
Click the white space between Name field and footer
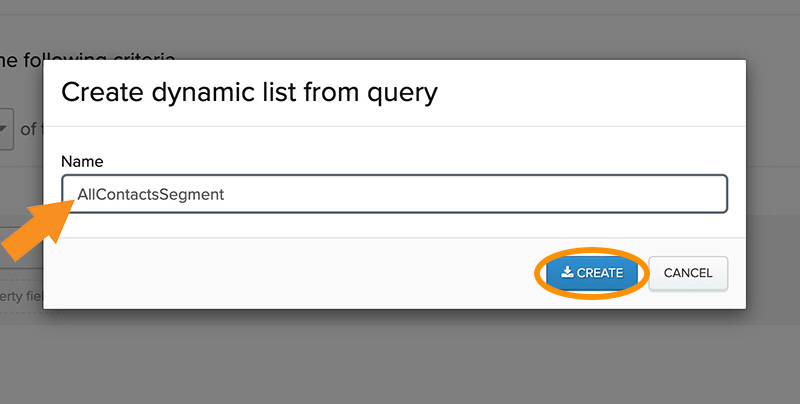click(394, 225)
